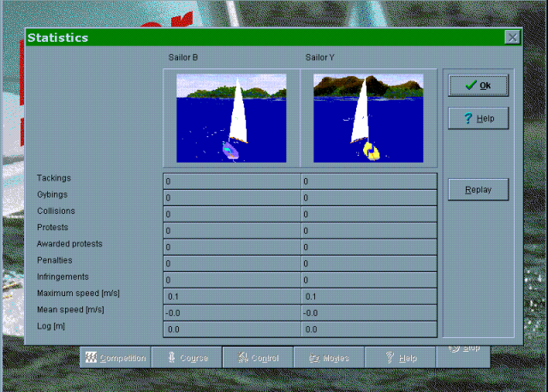Click the Statistics title bar
The image size is (548, 392).
(x=257, y=38)
